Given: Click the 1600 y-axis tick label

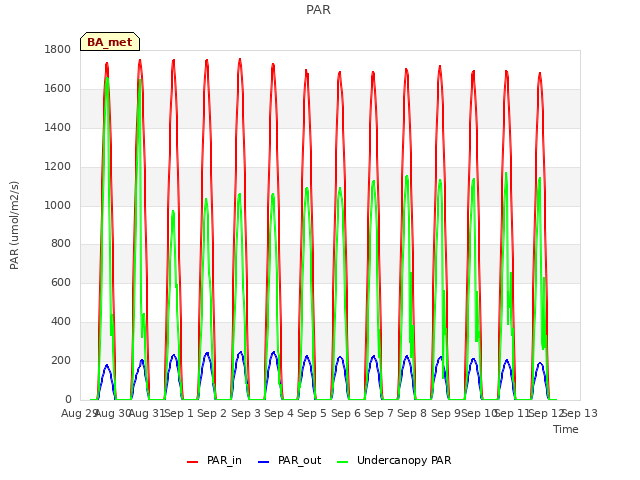Looking at the screenshot, I should coord(58,89).
